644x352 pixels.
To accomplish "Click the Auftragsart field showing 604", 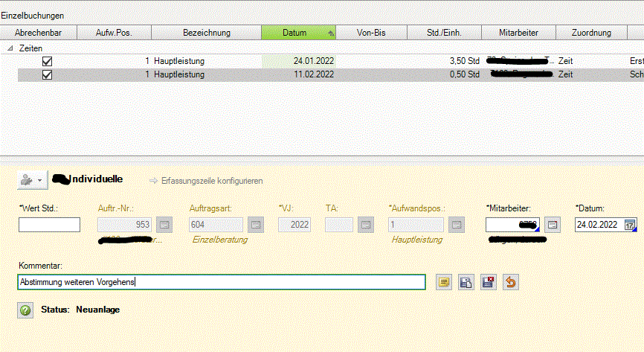I will point(216,225).
